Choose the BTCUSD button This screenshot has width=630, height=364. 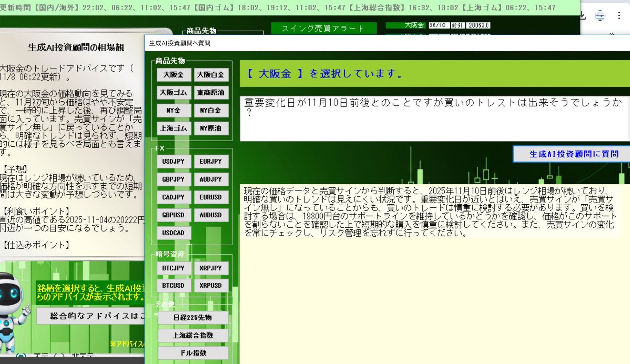(174, 285)
